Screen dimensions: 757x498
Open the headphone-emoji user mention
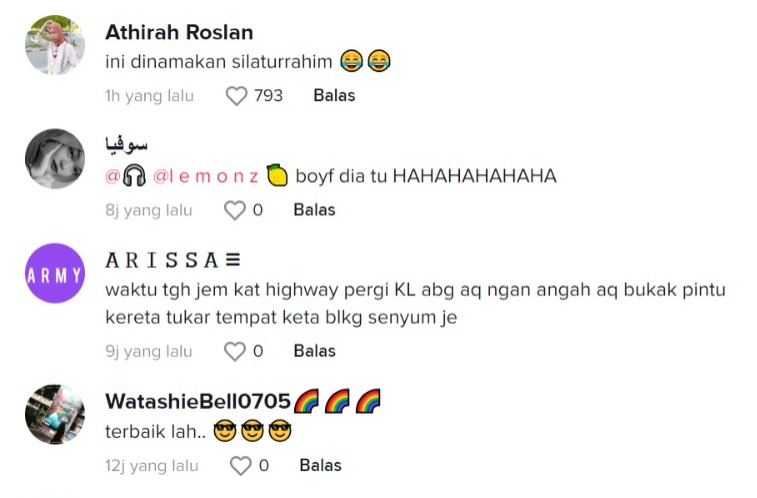[126, 176]
